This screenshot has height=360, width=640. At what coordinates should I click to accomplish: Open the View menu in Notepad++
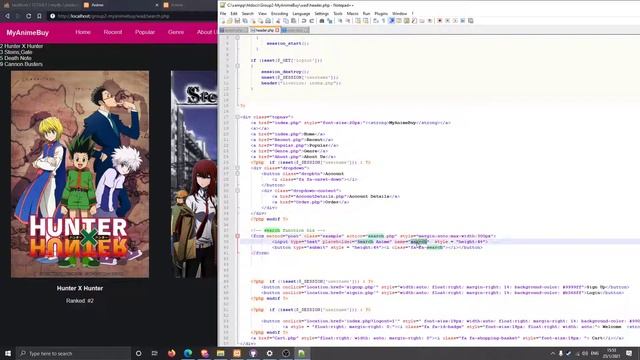click(262, 13)
